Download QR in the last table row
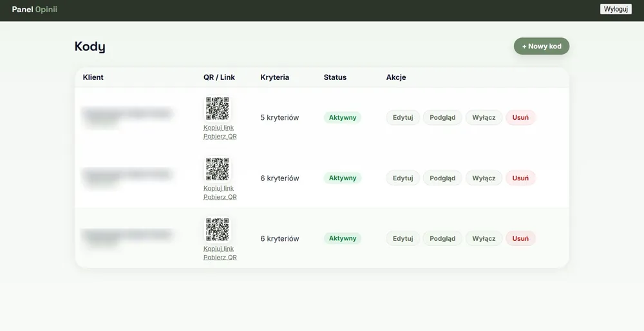 coord(220,258)
